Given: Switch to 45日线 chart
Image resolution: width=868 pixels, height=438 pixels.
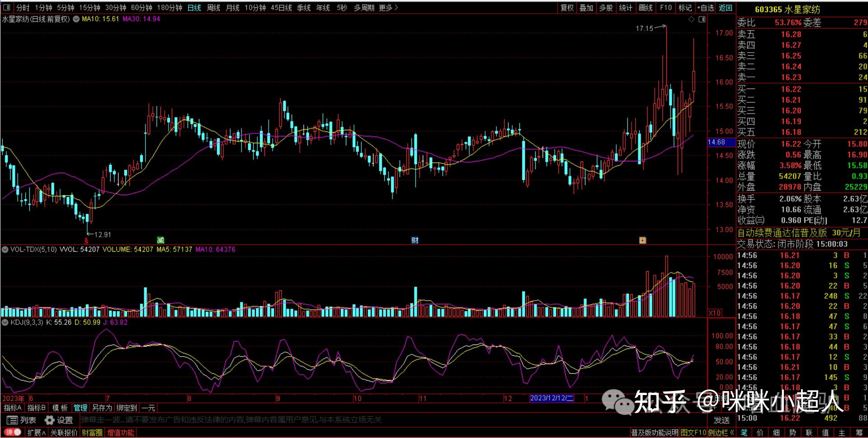Looking at the screenshot, I should (281, 8).
